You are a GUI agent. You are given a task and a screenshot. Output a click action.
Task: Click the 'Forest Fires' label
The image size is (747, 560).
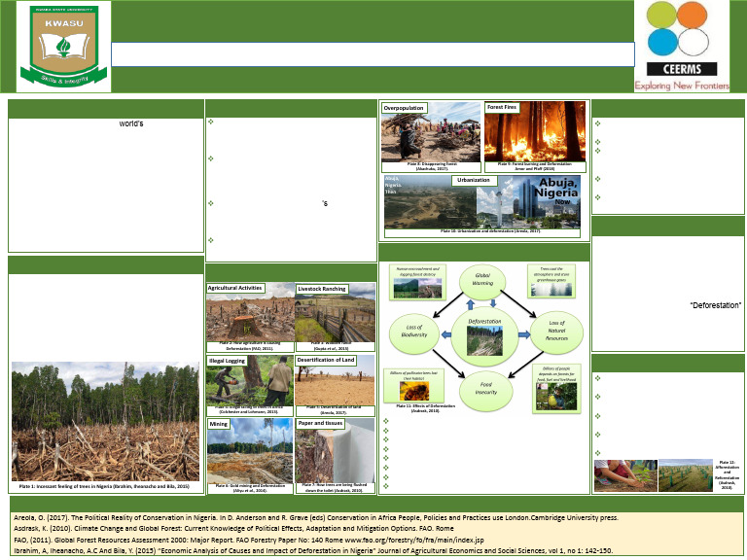point(502,107)
